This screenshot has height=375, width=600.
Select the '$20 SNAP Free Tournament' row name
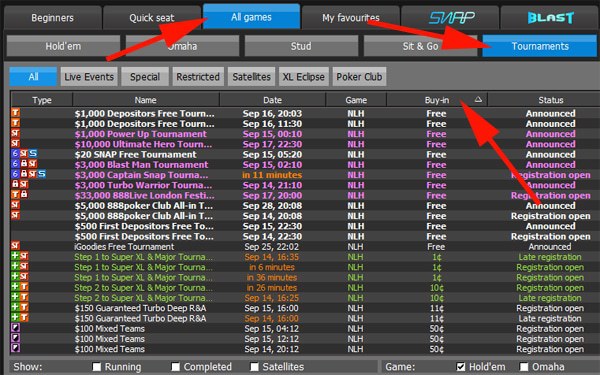pyautogui.click(x=135, y=154)
